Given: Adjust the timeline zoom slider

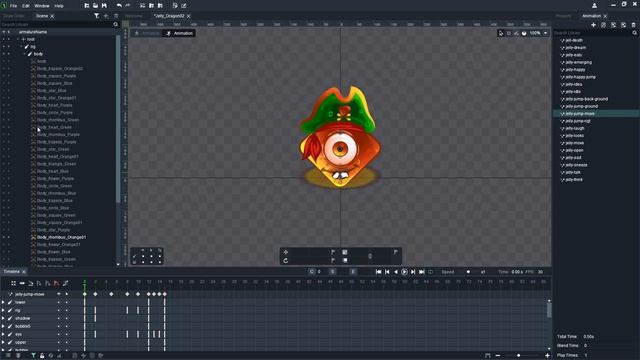Looking at the screenshot, I should (x=518, y=356).
